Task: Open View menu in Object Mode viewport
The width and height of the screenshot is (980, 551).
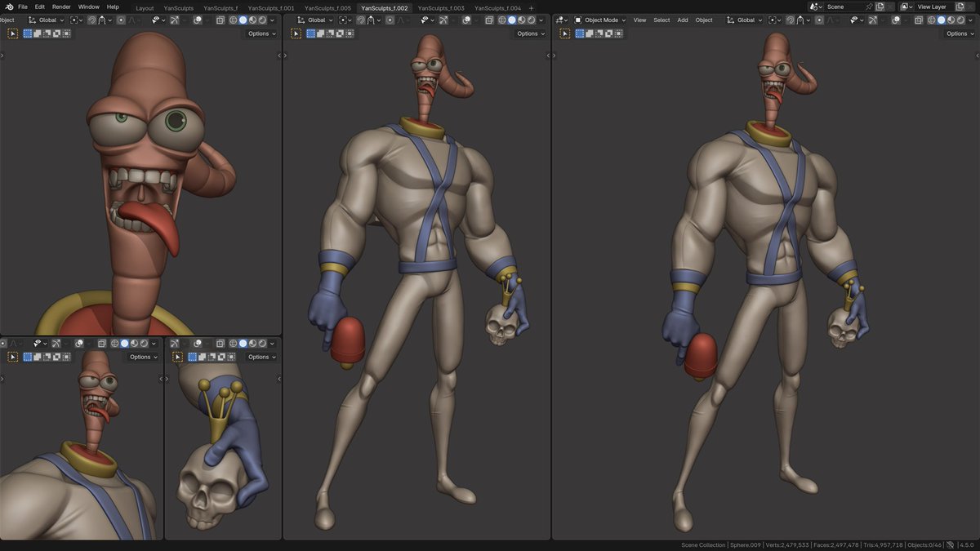Action: [x=639, y=20]
